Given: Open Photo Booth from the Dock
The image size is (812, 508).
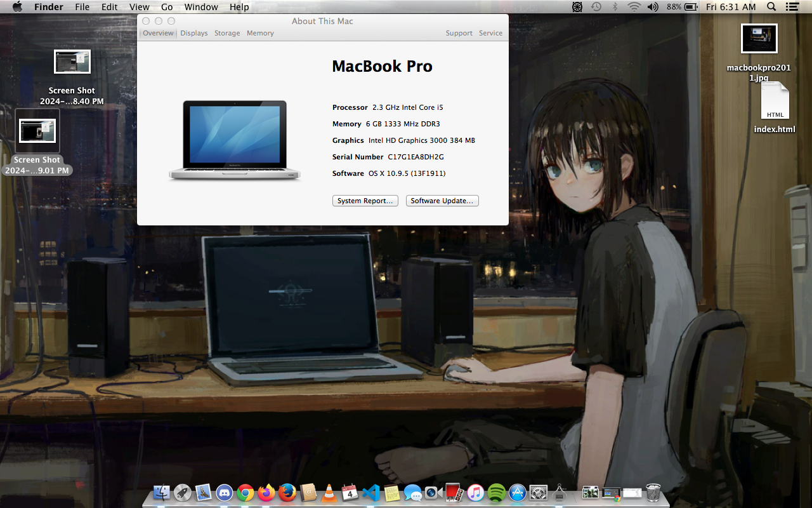Looking at the screenshot, I should (x=455, y=492).
